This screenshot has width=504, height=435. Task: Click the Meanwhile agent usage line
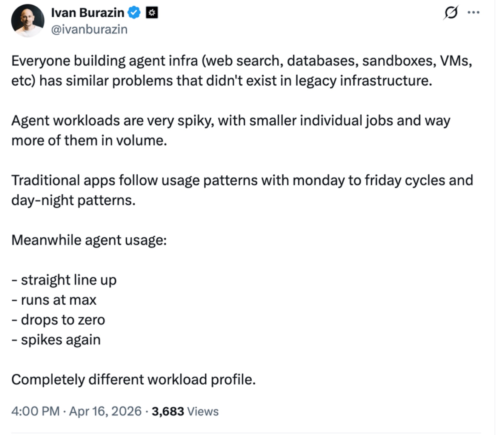89,240
